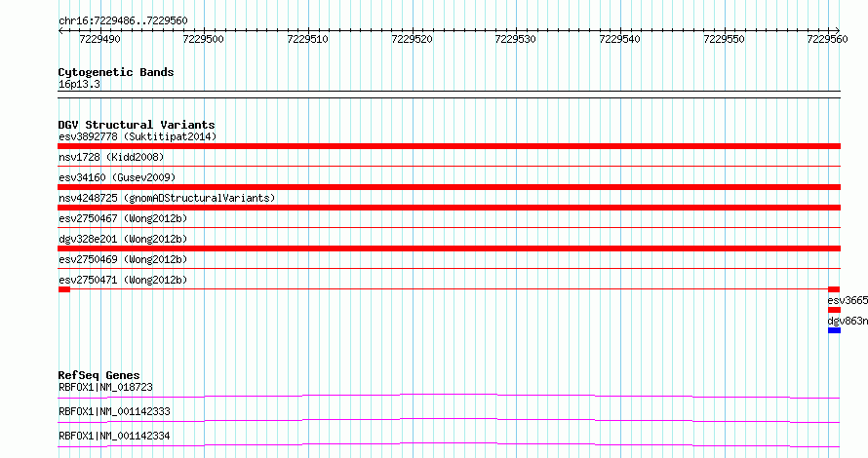This screenshot has height=458, width=868.
Task: Open variant esv2750467 (Wong2012b) label
Action: click(123, 218)
